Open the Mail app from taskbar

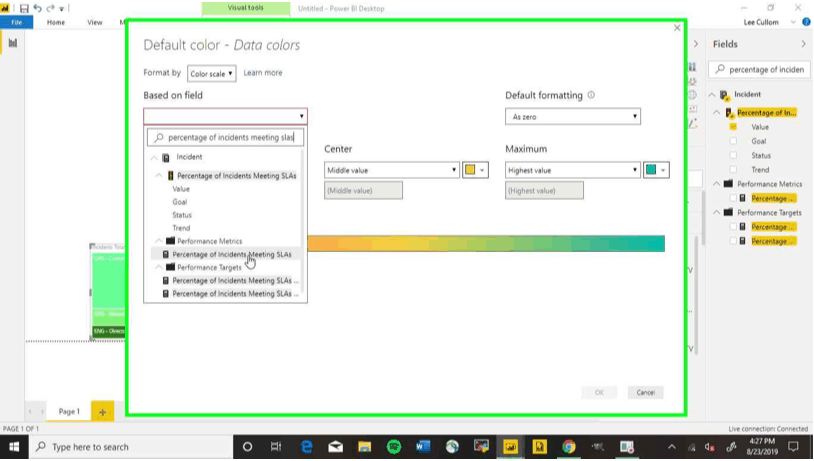[335, 446]
